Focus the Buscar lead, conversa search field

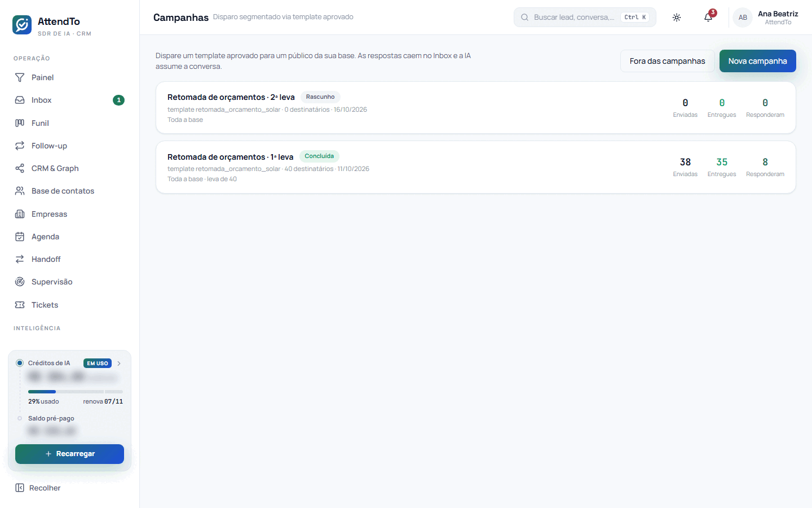click(x=585, y=17)
